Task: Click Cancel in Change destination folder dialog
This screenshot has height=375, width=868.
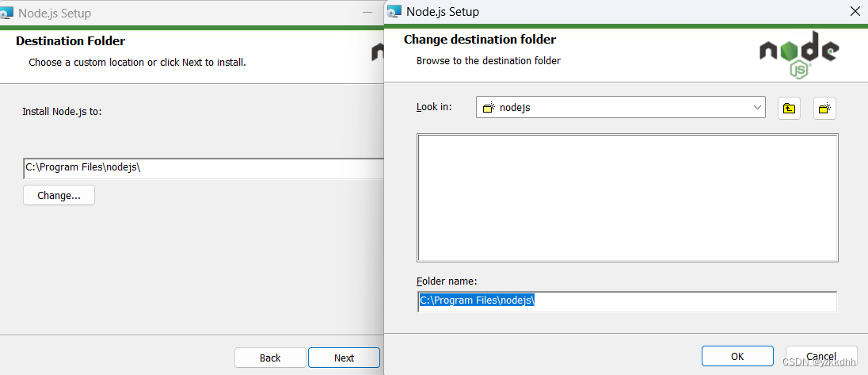Action: coord(821,356)
